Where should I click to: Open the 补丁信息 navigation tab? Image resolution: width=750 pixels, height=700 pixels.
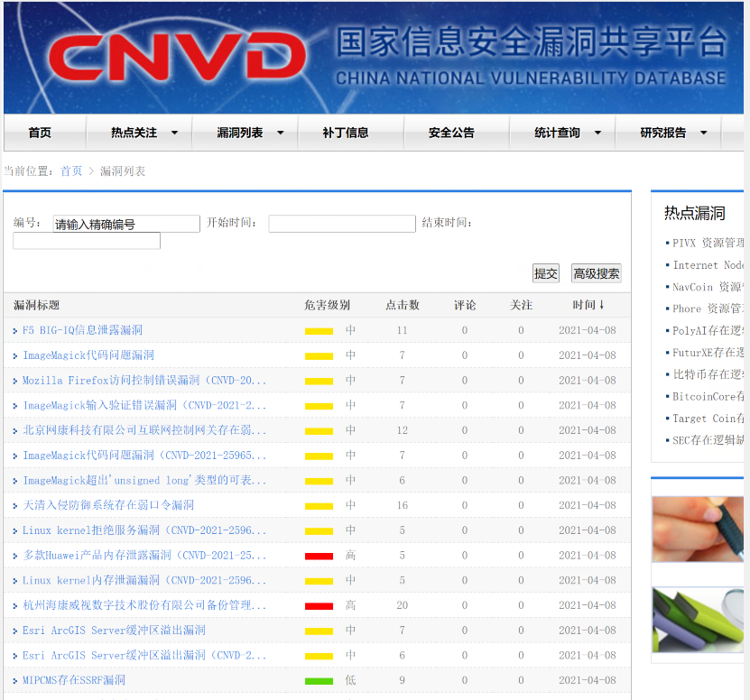coord(346,133)
